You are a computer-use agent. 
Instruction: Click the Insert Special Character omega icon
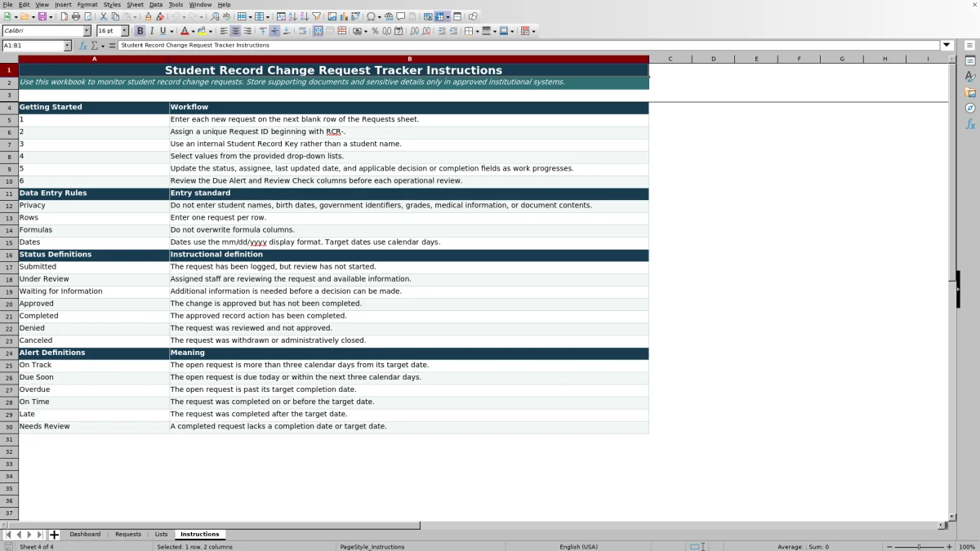(x=372, y=16)
